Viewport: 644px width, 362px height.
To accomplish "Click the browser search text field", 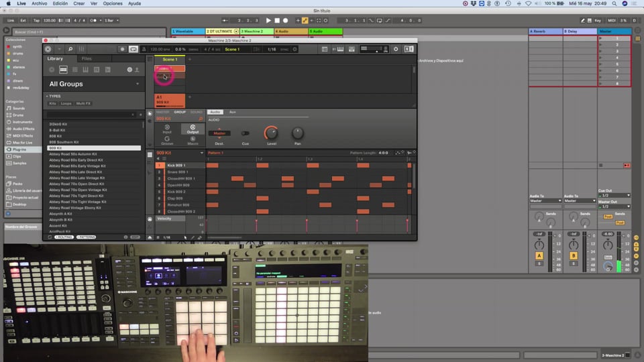I will pyautogui.click(x=91, y=115).
